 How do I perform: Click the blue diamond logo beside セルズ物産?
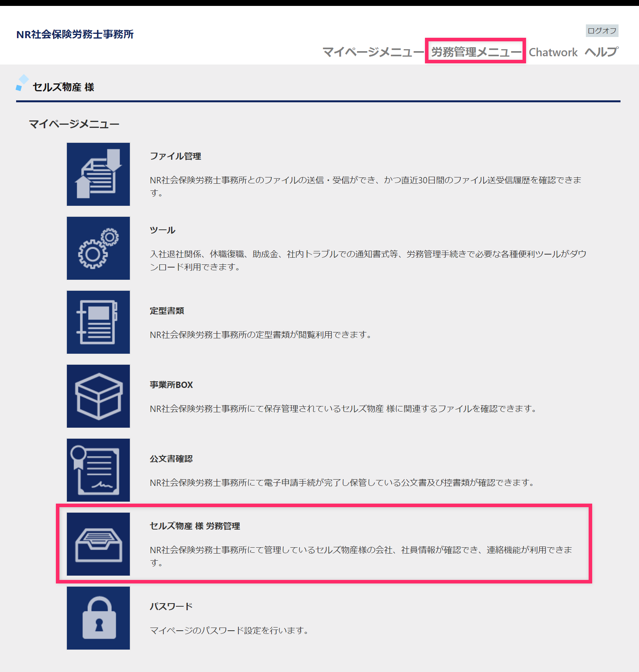22,83
